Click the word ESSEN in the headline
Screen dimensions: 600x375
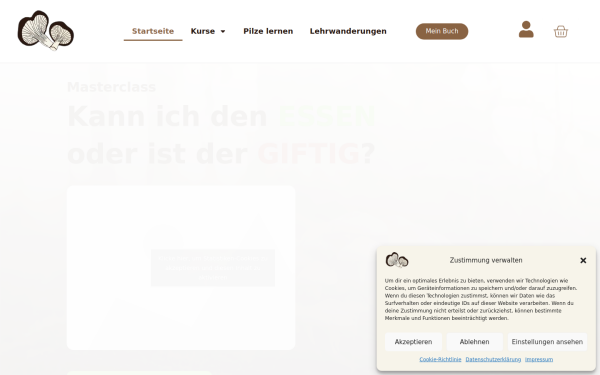tap(327, 116)
